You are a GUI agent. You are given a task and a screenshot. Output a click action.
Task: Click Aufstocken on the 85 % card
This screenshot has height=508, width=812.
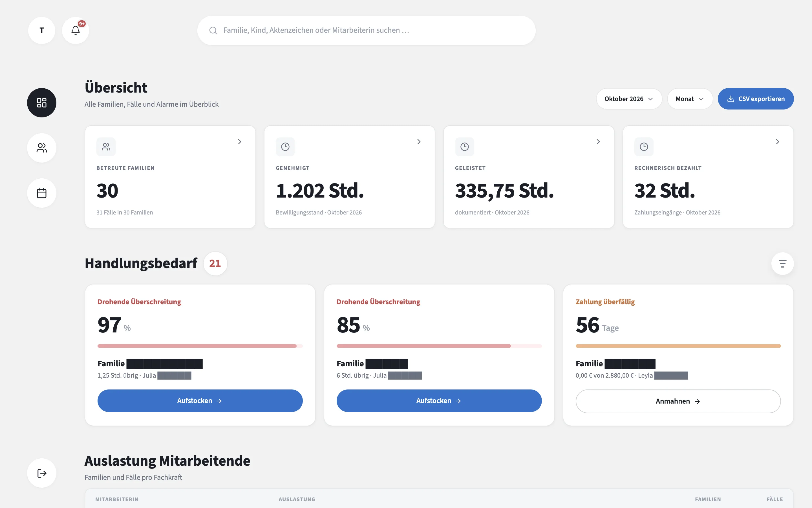point(439,401)
